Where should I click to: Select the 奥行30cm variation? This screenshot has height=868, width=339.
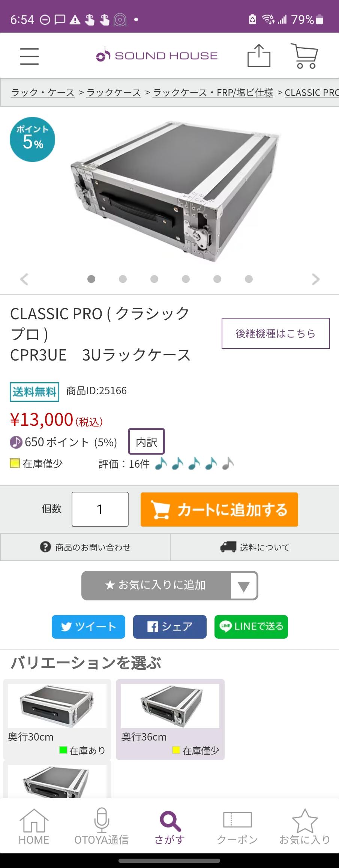pyautogui.click(x=57, y=719)
